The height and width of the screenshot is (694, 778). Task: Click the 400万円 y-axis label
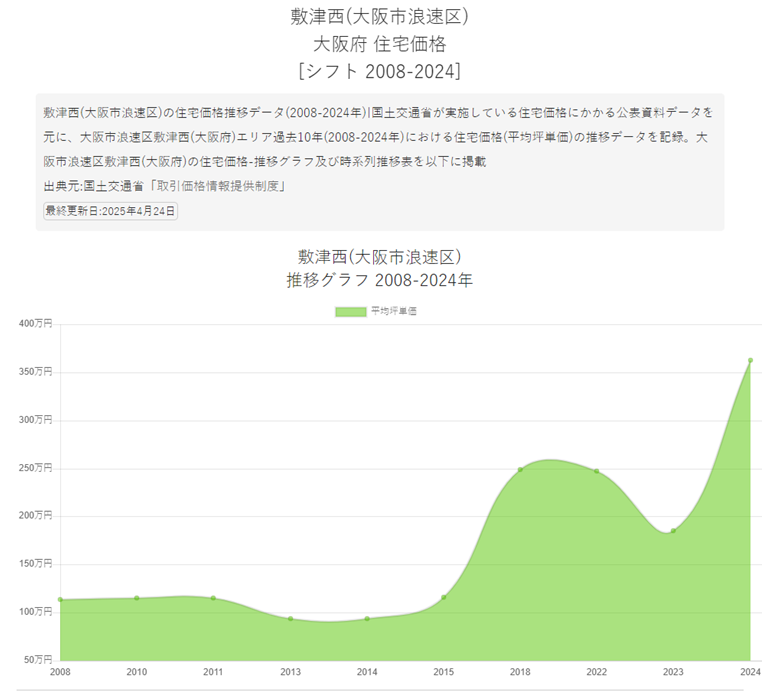[x=35, y=324]
